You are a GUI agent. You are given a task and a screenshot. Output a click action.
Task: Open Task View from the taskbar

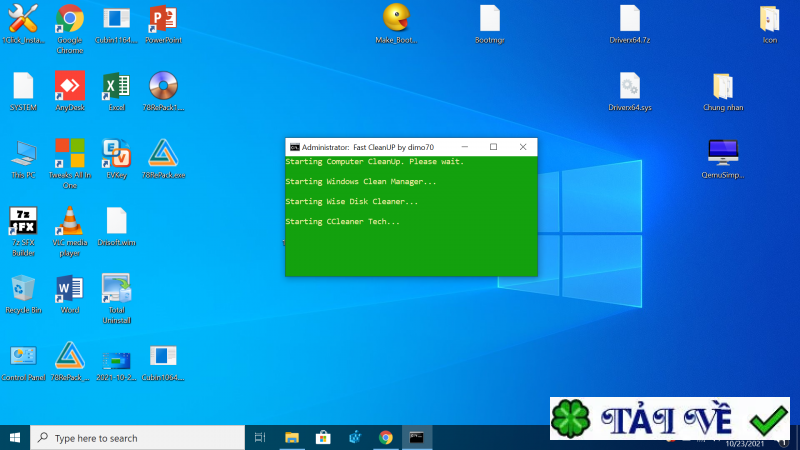pyautogui.click(x=260, y=438)
